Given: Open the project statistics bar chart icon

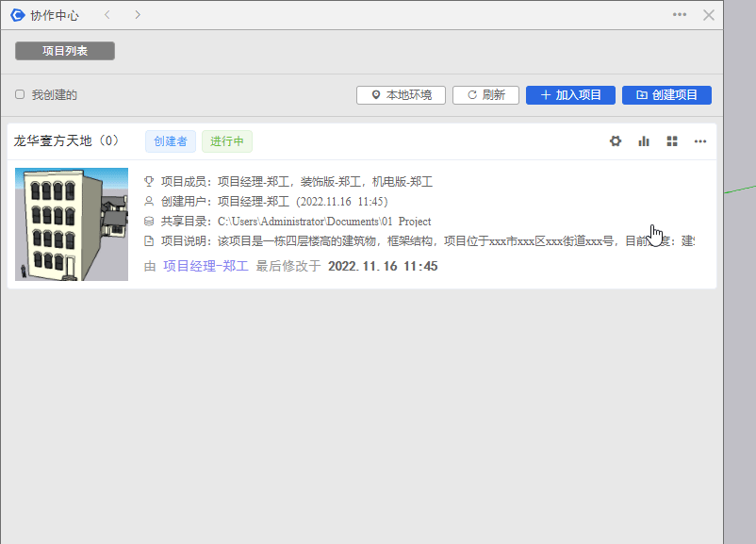Looking at the screenshot, I should (x=644, y=141).
